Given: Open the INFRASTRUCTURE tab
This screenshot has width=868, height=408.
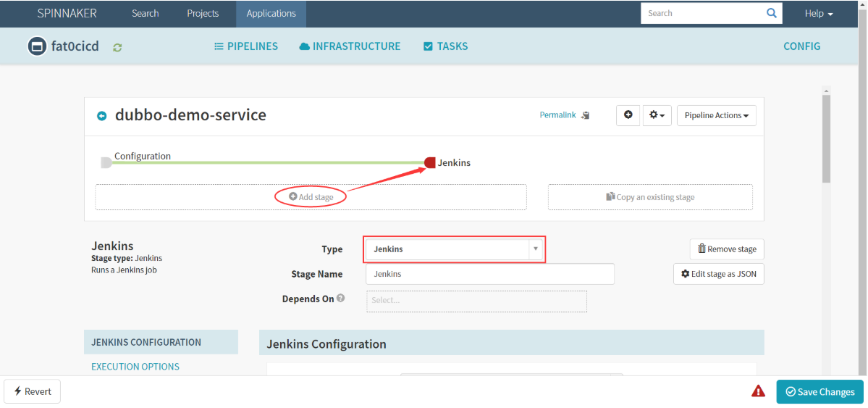Looking at the screenshot, I should (350, 46).
